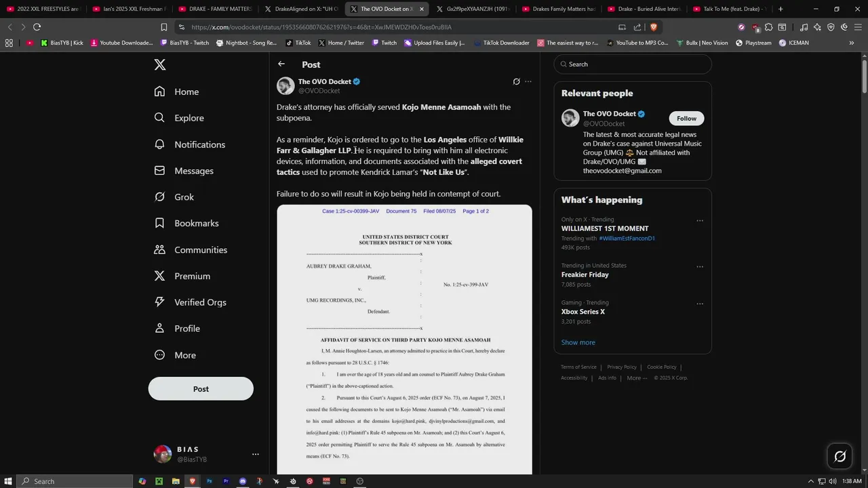Open Grok in X sidebar
Image resolution: width=868 pixels, height=488 pixels.
174,197
